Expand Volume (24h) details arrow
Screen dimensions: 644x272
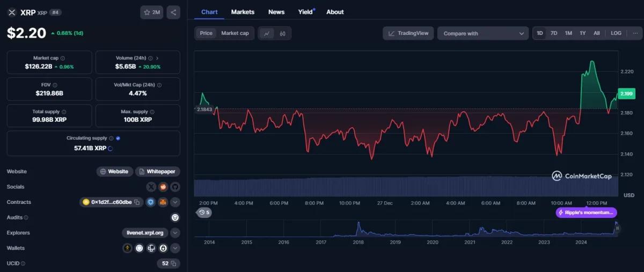coord(157,58)
